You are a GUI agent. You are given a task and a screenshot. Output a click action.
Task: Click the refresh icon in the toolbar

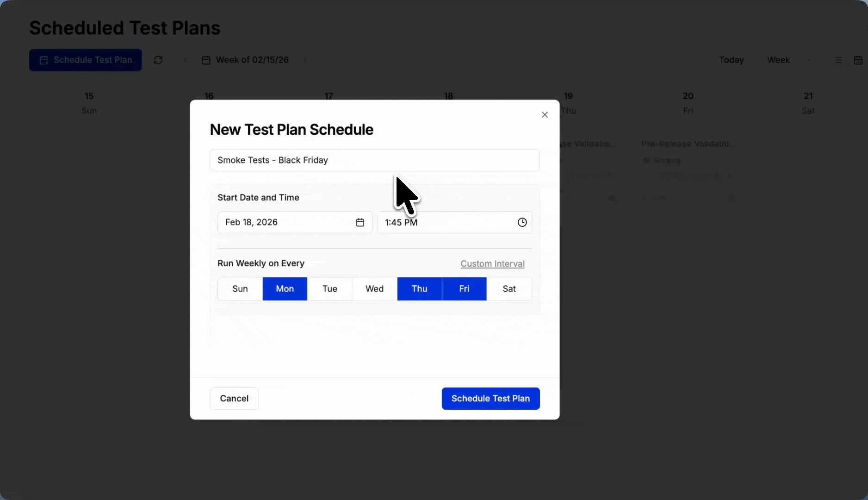pos(158,60)
